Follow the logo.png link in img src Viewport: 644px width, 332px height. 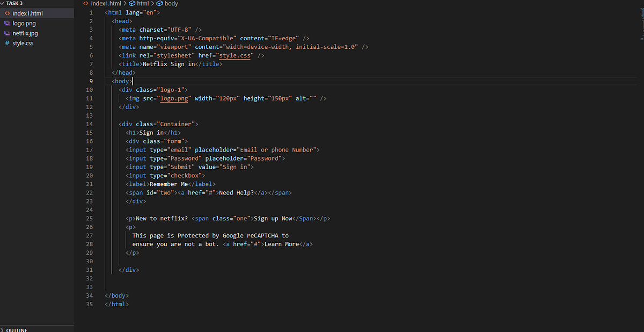[173, 98]
